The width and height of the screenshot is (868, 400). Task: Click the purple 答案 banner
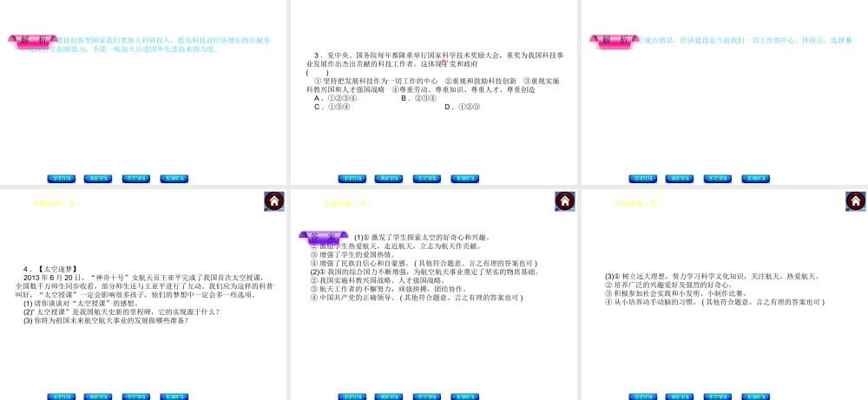click(x=324, y=237)
